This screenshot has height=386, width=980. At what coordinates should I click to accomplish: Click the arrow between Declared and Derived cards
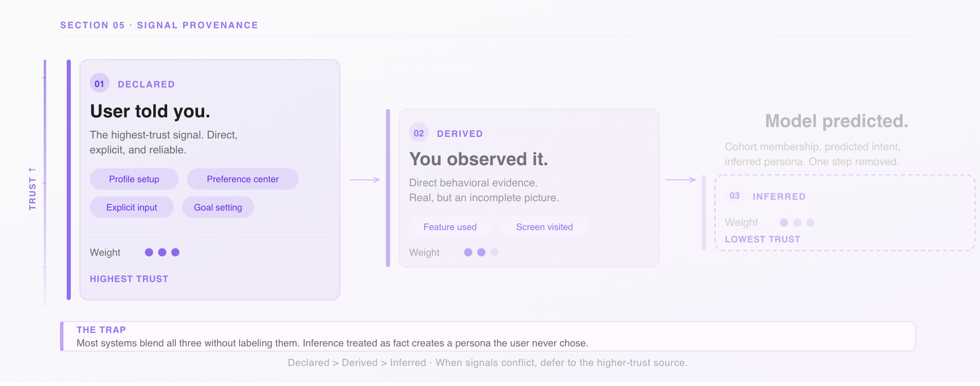click(365, 180)
